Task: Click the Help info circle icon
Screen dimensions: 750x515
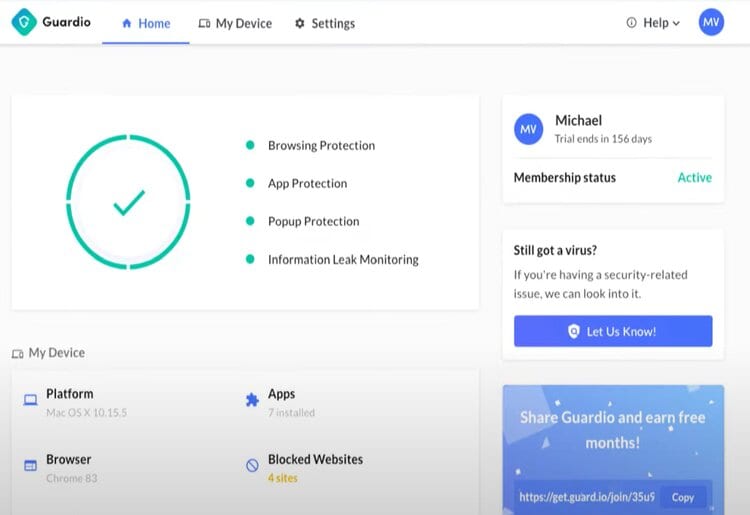Action: click(631, 22)
